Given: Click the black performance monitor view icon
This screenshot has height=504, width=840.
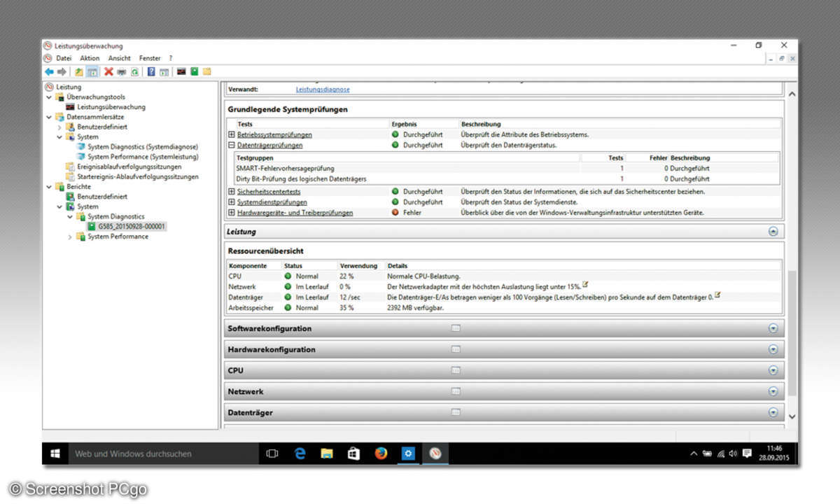Looking at the screenshot, I should [181, 71].
